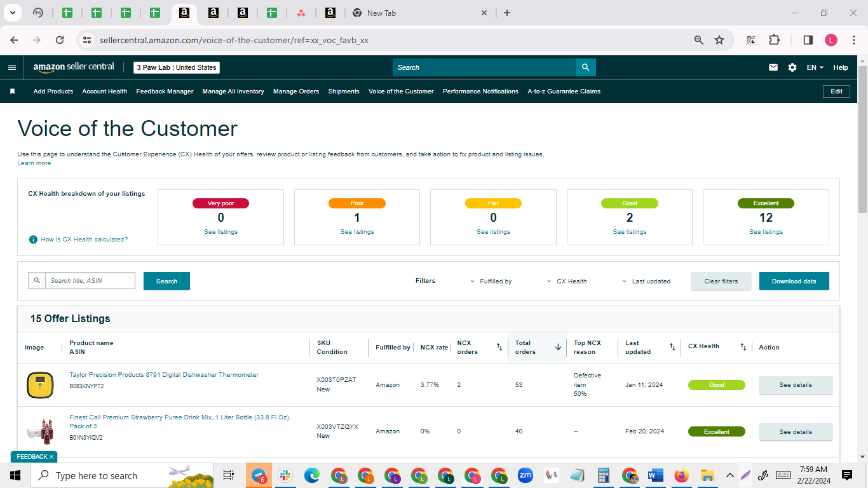Switch to the Asana browser tab
This screenshot has height=488, width=868.
301,13
